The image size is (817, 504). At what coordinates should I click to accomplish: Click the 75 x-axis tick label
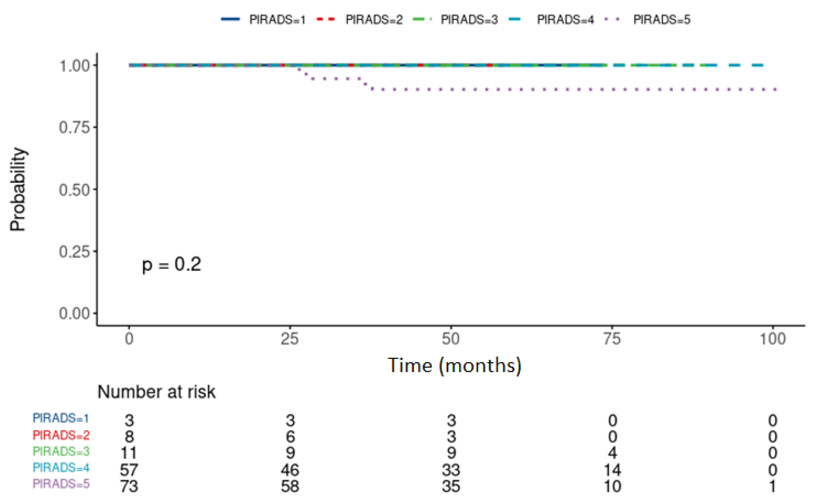612,339
